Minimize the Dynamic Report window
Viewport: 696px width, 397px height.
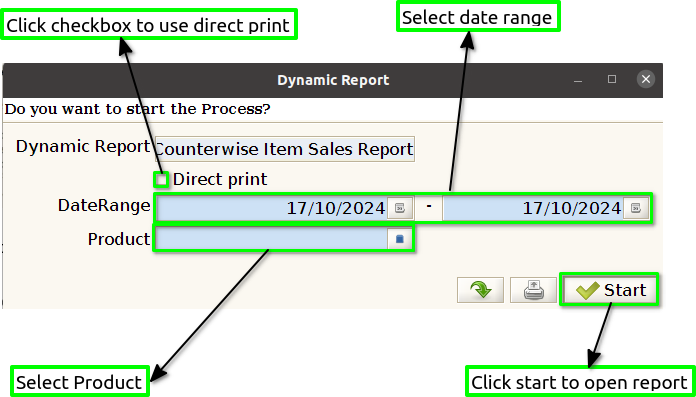[577, 80]
